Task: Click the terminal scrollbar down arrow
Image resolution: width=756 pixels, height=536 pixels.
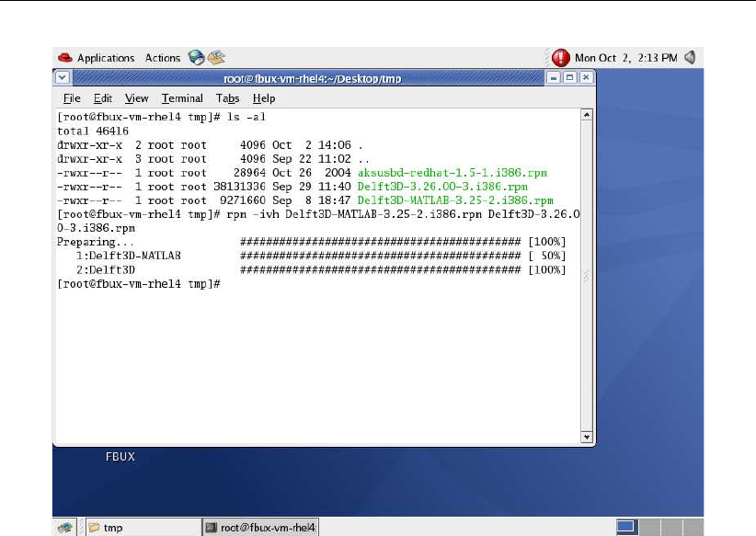Action: tap(586, 438)
